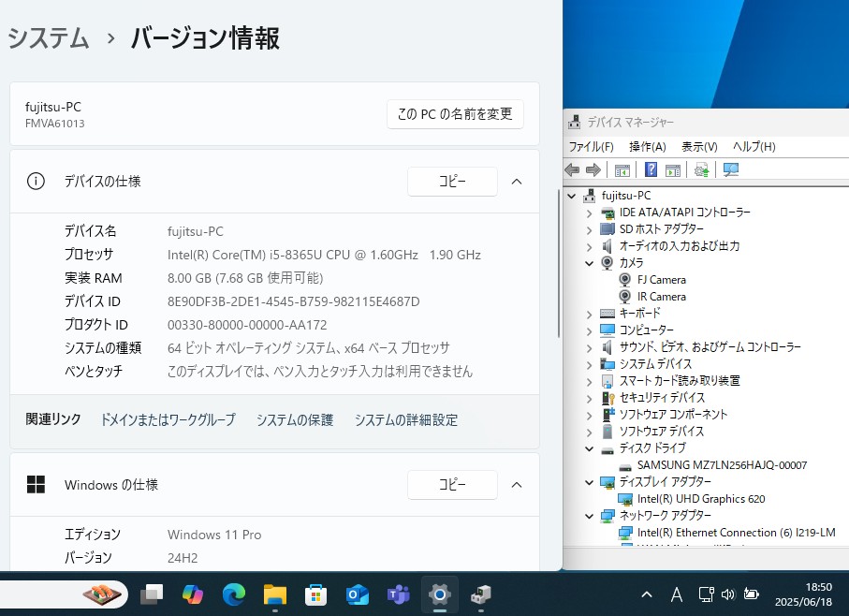Click the model name FMVA61013
The image size is (849, 616).
[x=54, y=124]
